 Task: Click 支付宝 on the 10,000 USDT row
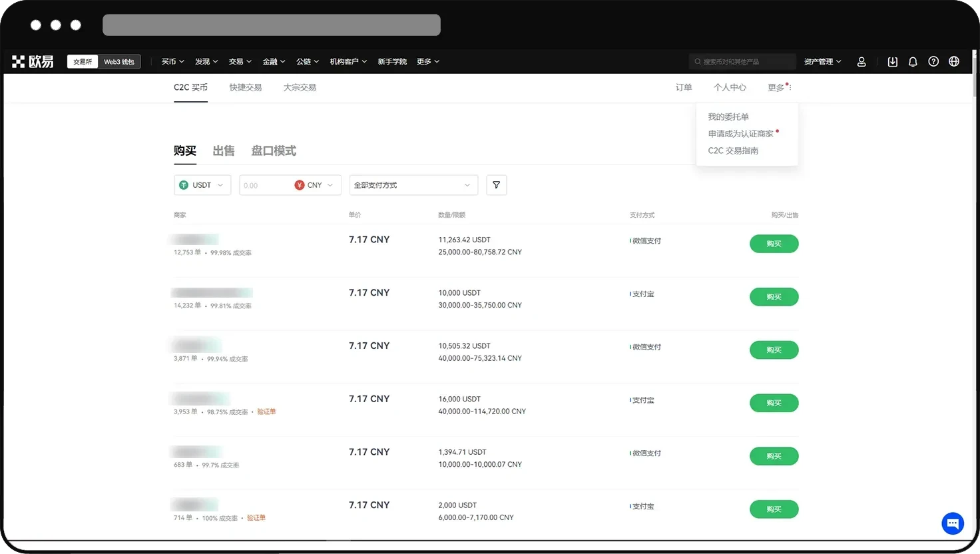[642, 294]
